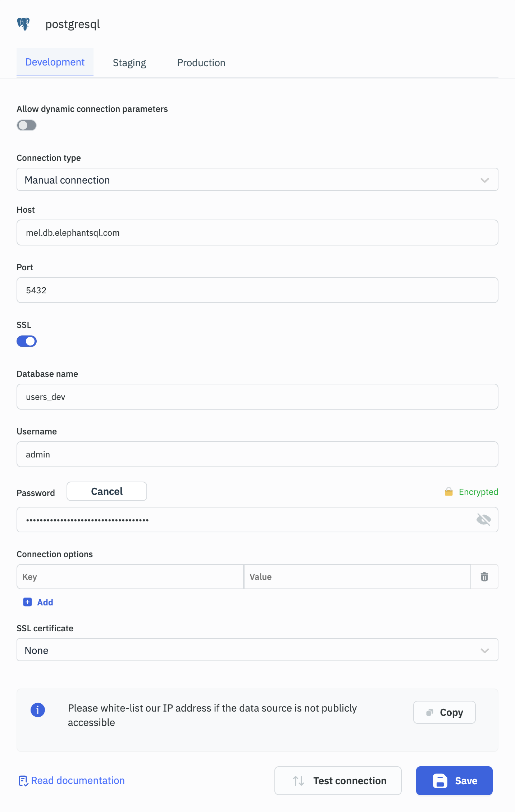Screen dimensions: 515x812
Task: Click the up-down arrows Test connection icon
Action: [298, 781]
